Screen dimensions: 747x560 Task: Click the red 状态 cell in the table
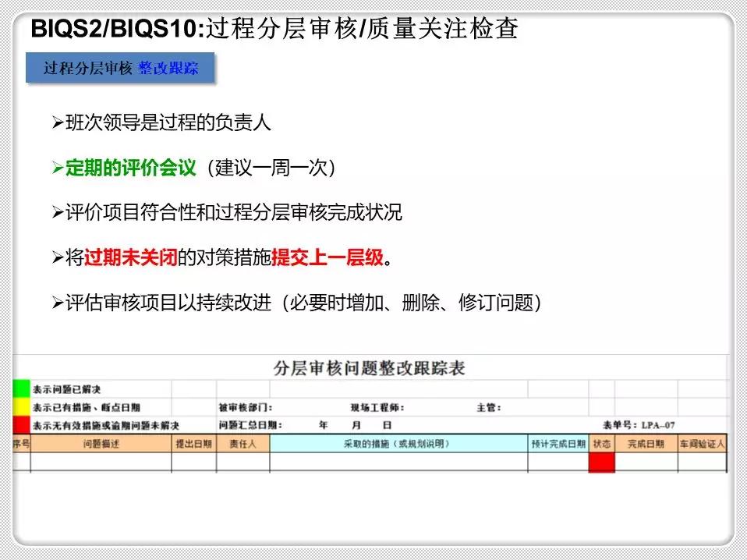click(x=600, y=463)
